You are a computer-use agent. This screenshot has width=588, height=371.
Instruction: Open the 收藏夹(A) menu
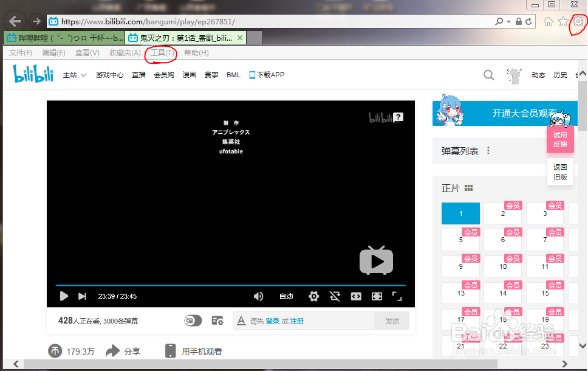click(x=125, y=53)
